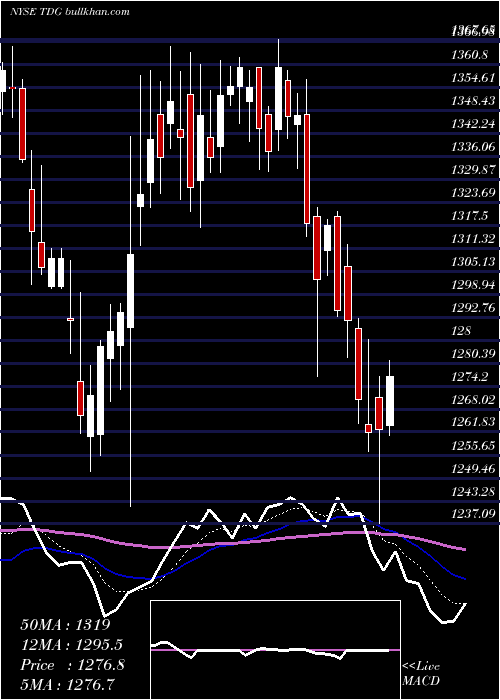Click the pink 50MA line's right end
The width and height of the screenshot is (500, 700).
pyautogui.click(x=464, y=549)
